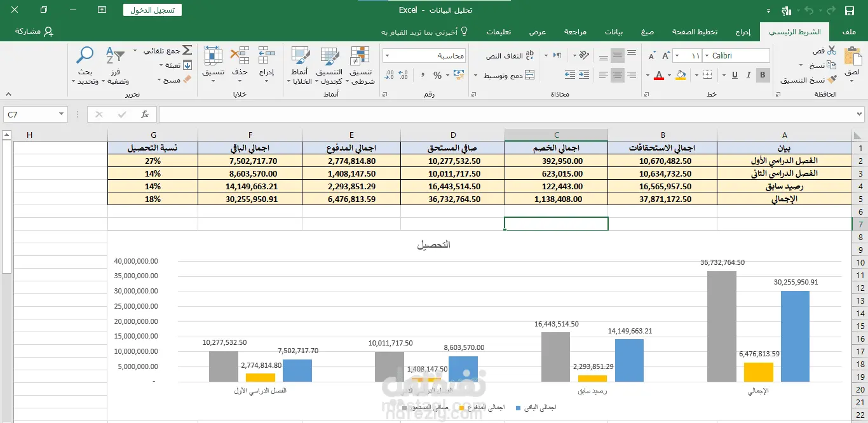Viewport: 868px width, 423px height.
Task: Click the Delete cells (حذف) icon
Action: pos(240,56)
